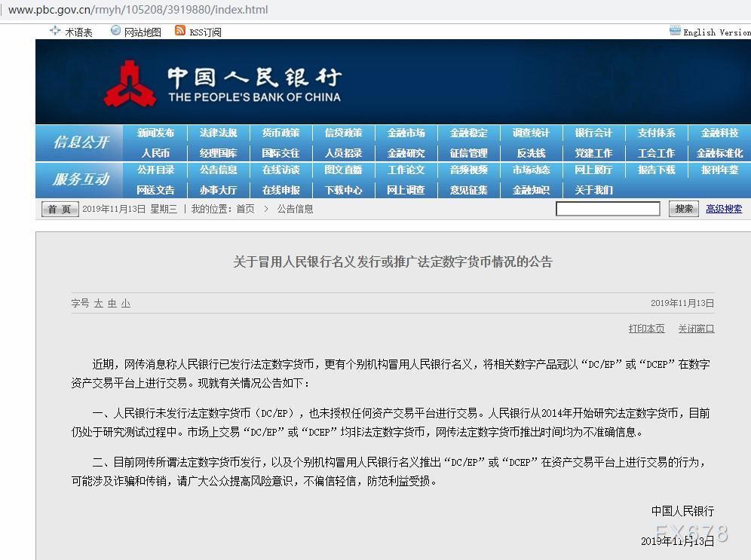Screen dimensions: 751x560
Task: Open 工作论文 menu item
Action: (406, 170)
